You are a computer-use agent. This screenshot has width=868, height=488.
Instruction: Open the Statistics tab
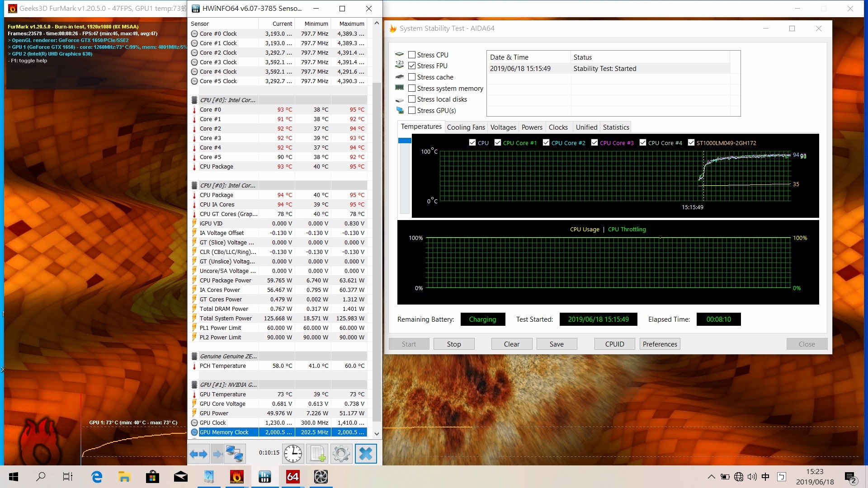point(616,127)
